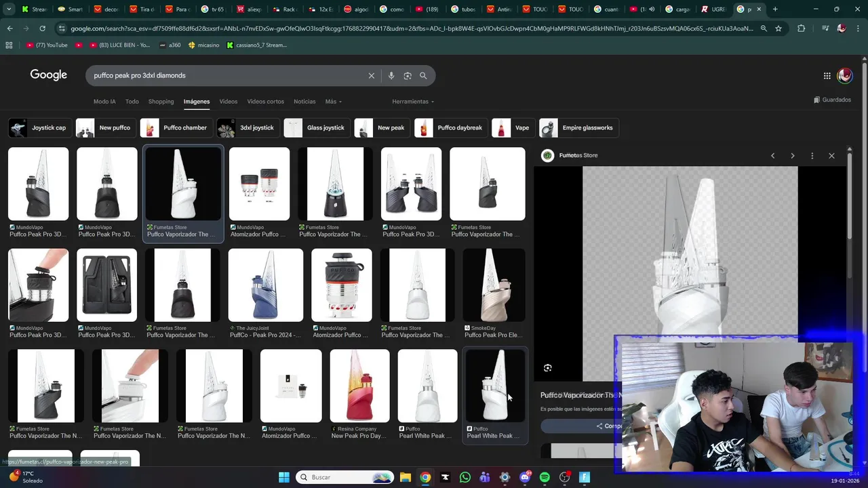Viewport: 868px width, 488px height.
Task: Switch to the Todo results tab
Action: (132, 102)
